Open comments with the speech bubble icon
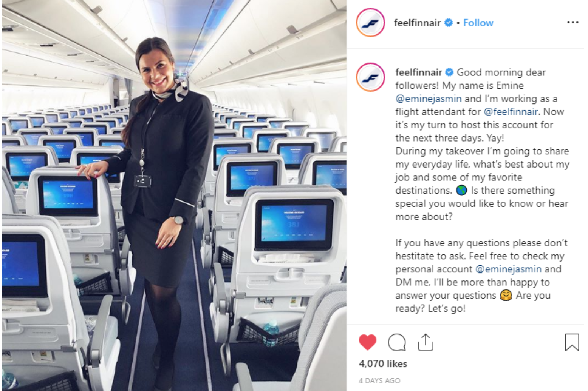The image size is (588, 391). 397,342
